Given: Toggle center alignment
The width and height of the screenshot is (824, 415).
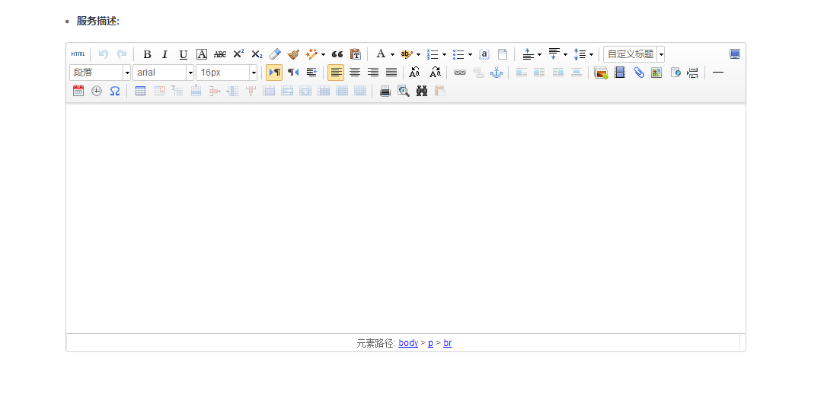Looking at the screenshot, I should 355,72.
